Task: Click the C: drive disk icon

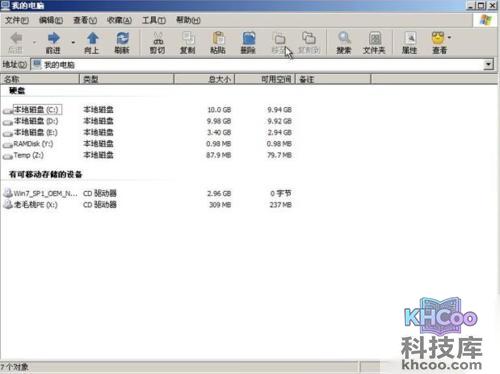Action: coord(8,111)
